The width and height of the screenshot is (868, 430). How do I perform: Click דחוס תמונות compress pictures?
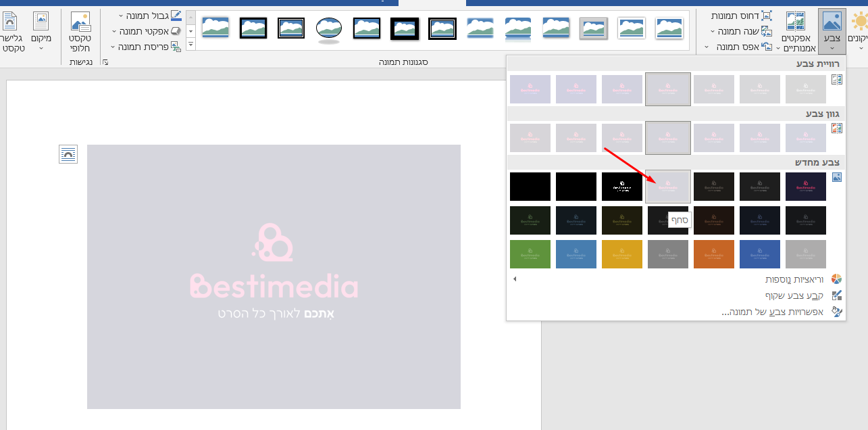742,16
